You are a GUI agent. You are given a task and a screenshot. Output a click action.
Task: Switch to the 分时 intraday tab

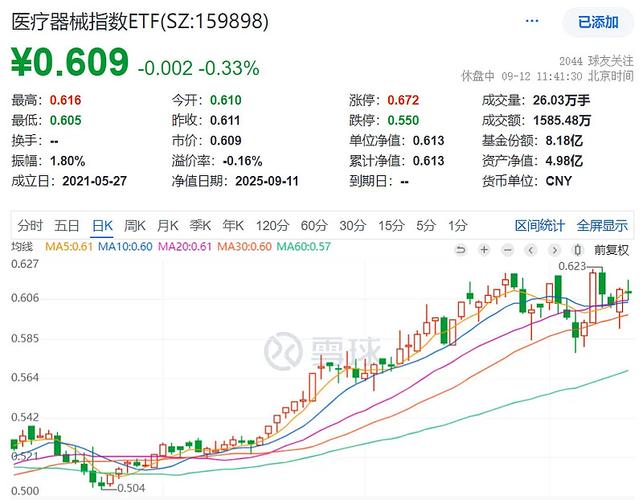[x=29, y=225]
